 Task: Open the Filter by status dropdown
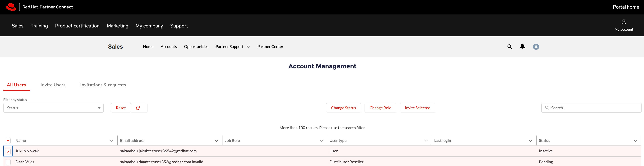point(53,108)
